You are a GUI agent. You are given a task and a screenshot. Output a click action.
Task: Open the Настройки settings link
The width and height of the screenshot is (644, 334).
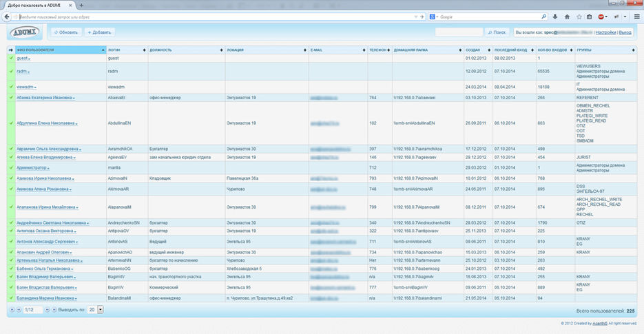tap(605, 32)
